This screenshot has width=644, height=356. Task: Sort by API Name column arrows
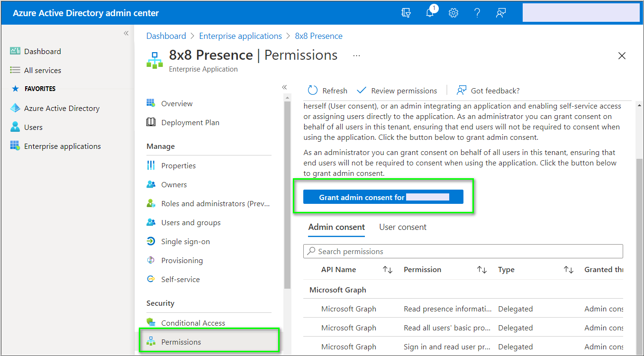coord(388,270)
